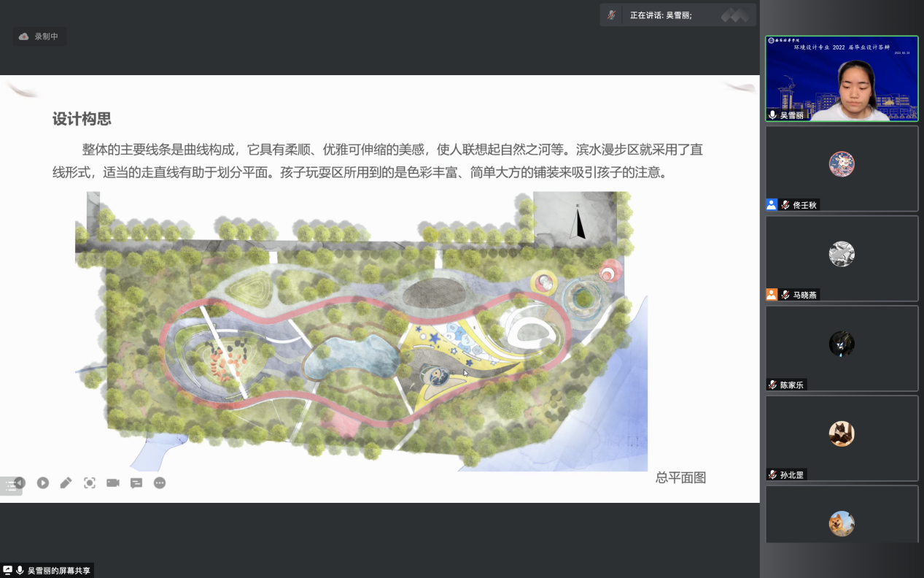Open the more options ellipsis icon
This screenshot has height=578, width=924.
pos(160,482)
